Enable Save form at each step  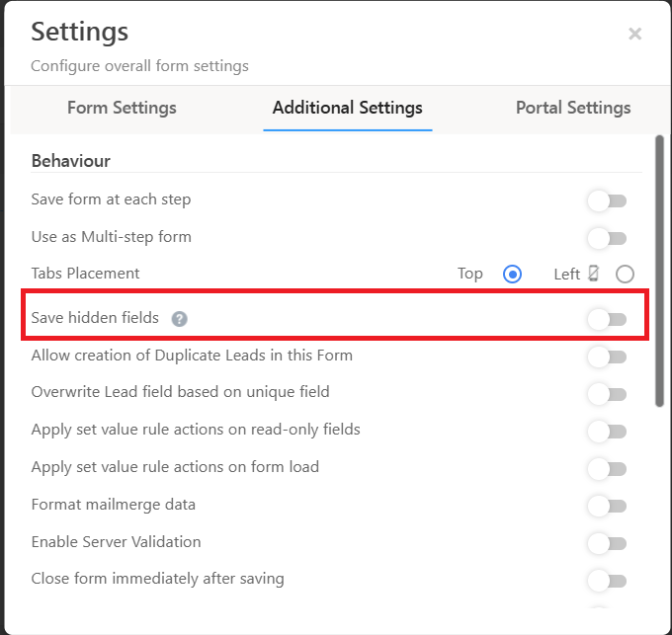point(607,201)
